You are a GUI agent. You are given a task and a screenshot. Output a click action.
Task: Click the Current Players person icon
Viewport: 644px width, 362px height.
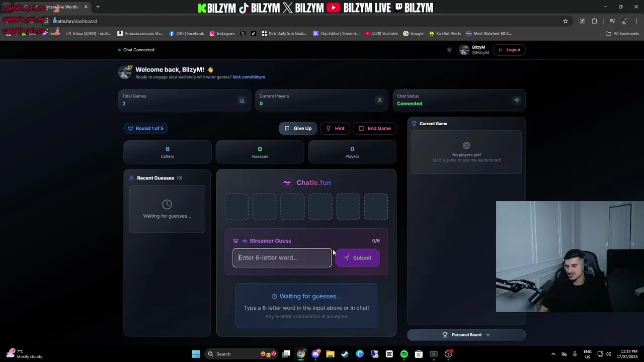click(379, 100)
